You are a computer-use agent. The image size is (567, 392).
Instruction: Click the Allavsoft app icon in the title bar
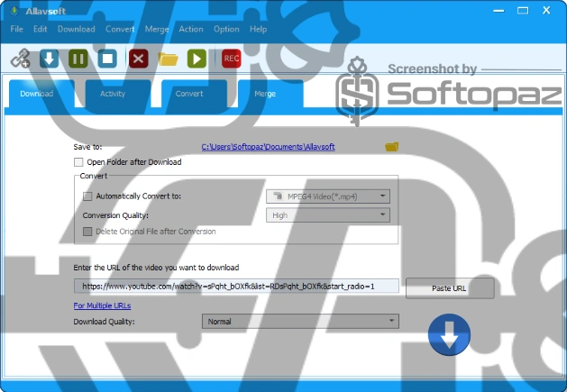[x=14, y=11]
